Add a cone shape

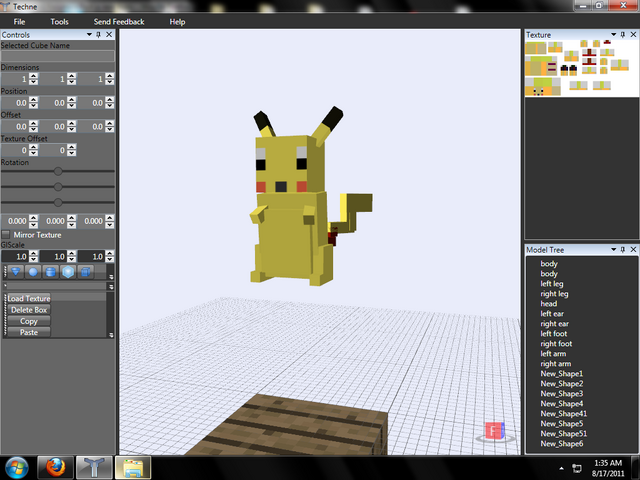16,272
